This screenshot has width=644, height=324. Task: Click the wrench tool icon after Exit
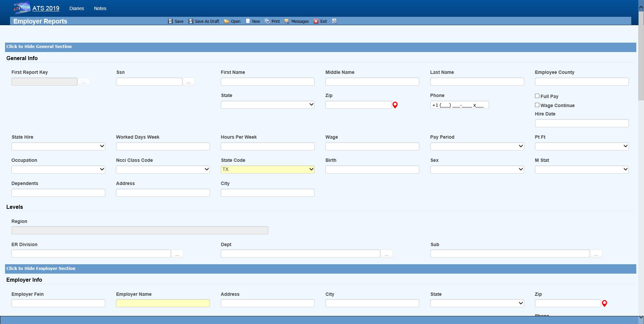pyautogui.click(x=334, y=21)
